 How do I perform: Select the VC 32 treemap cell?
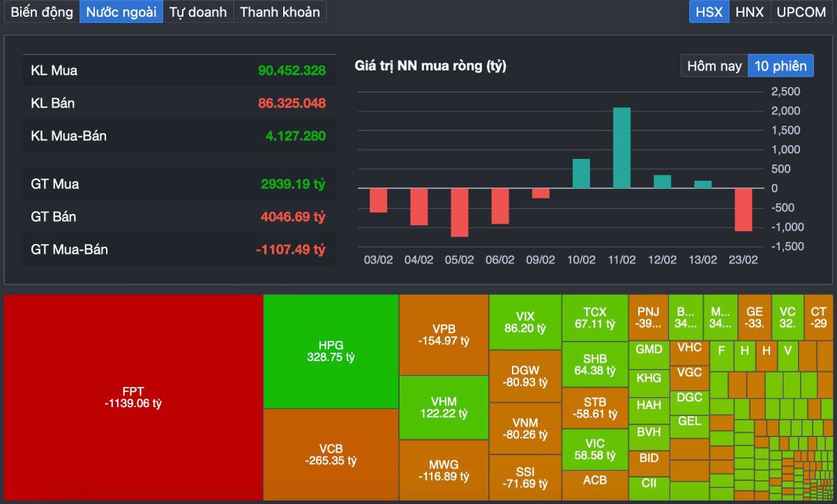click(x=787, y=317)
